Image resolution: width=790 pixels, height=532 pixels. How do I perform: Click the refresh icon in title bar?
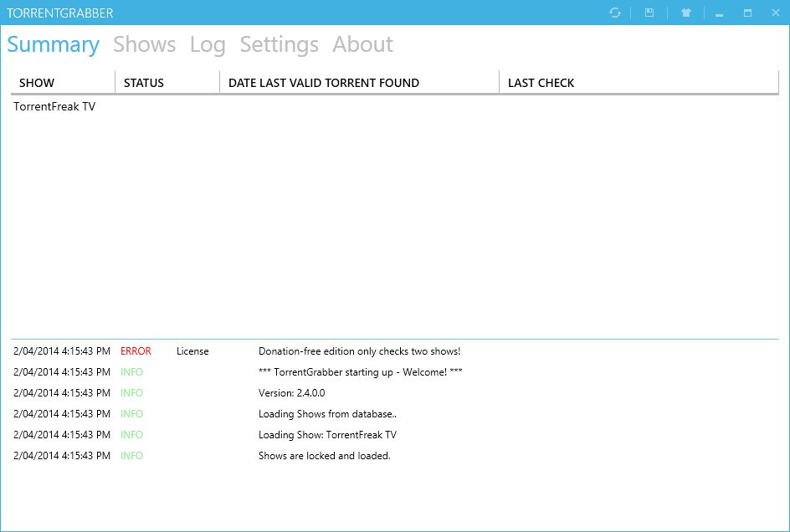click(x=615, y=13)
